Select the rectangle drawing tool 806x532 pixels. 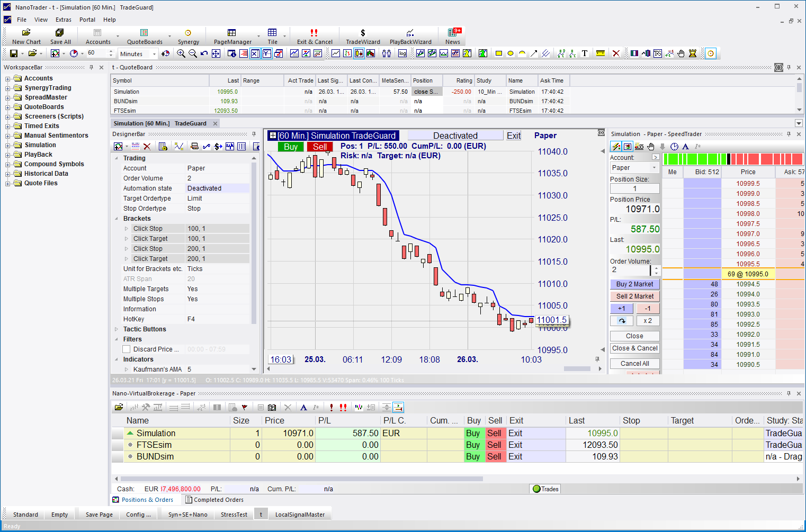[x=498, y=53]
